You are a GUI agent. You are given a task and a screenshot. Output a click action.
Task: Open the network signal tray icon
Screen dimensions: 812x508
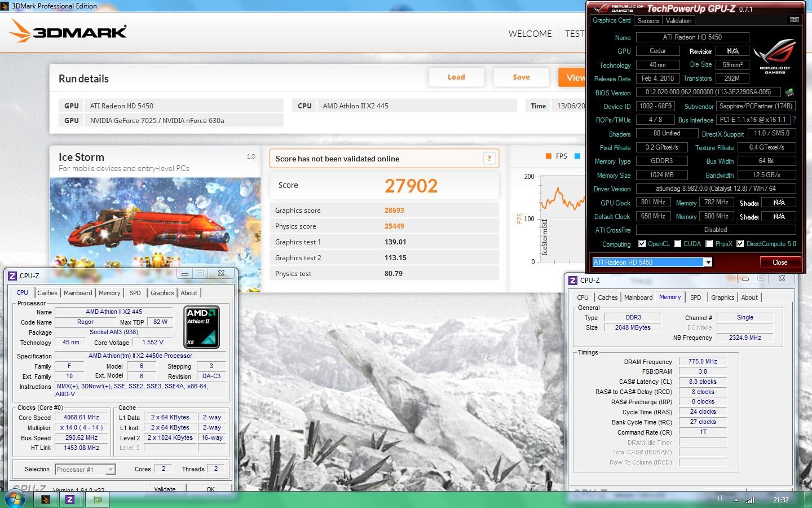coord(750,500)
